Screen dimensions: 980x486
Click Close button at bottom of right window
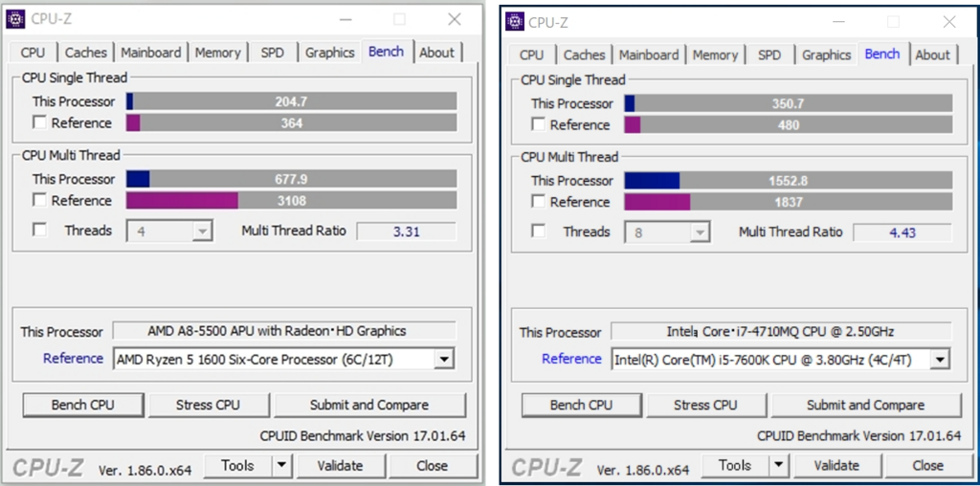pyautogui.click(x=928, y=465)
